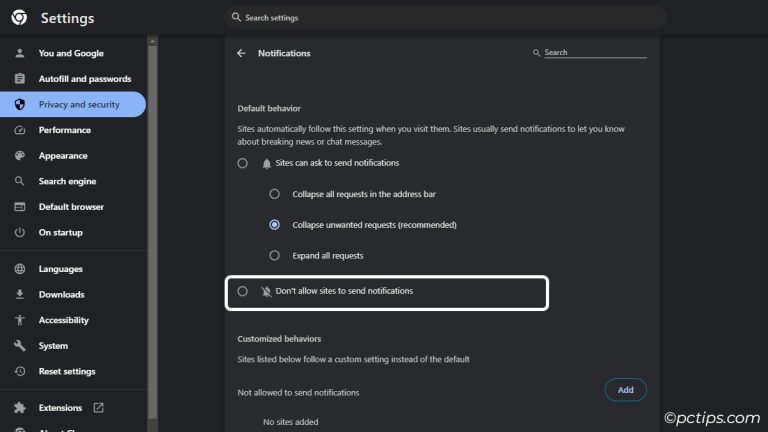Screen dimensions: 768x432
Task: Click the No sites added text
Action: pyautogui.click(x=290, y=422)
